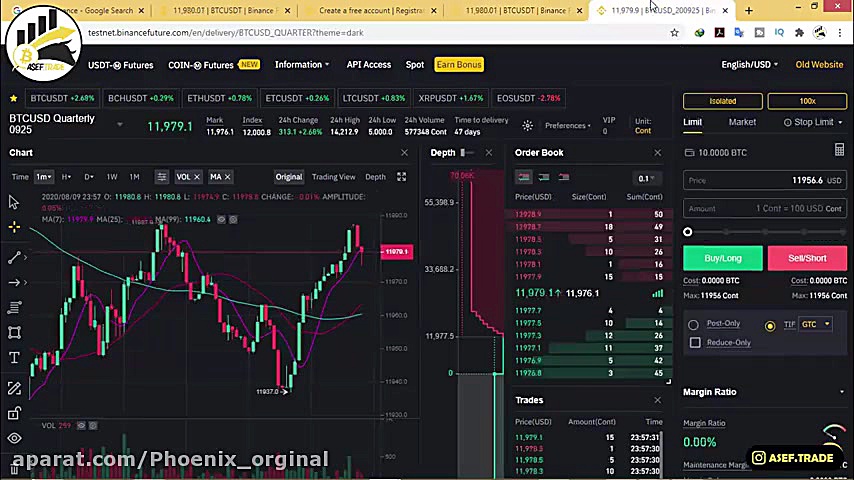854x480 pixels.
Task: Click the order amount slider handle
Action: (x=688, y=232)
